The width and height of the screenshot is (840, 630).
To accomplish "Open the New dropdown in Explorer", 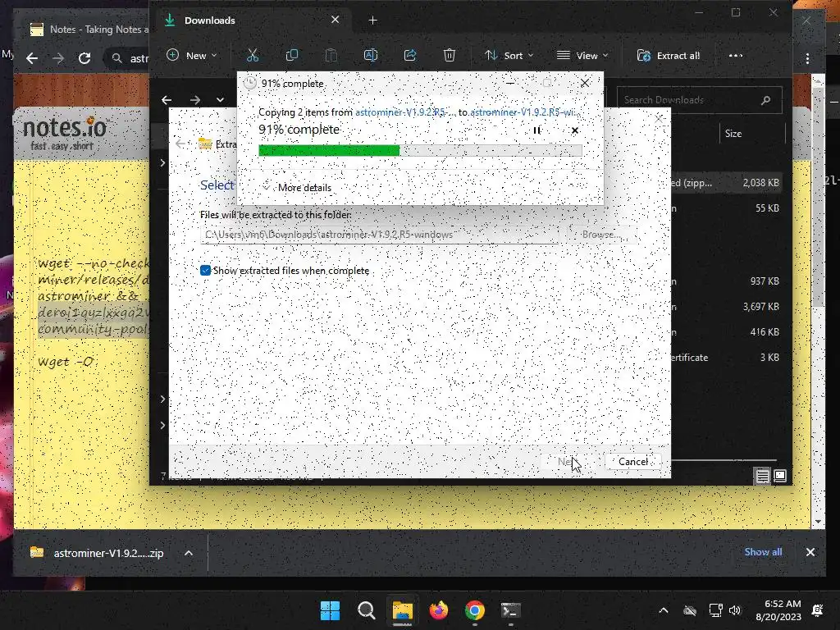I will [x=192, y=55].
